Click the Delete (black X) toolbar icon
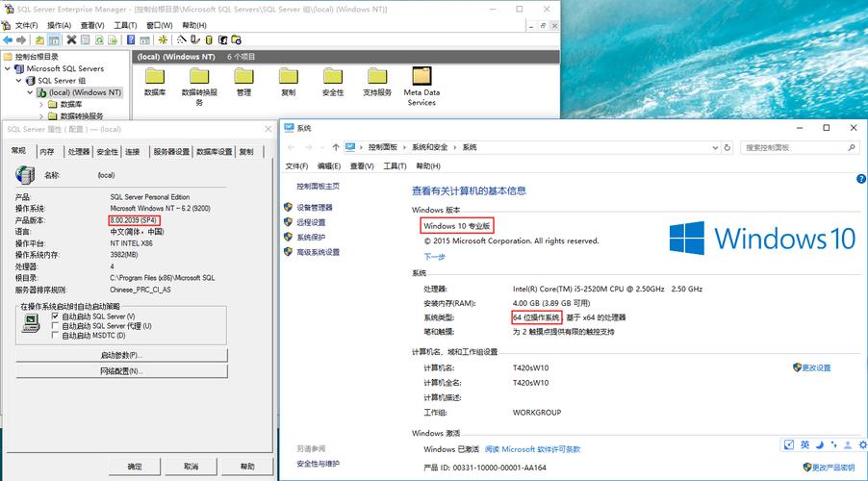The width and height of the screenshot is (868, 481). point(71,39)
